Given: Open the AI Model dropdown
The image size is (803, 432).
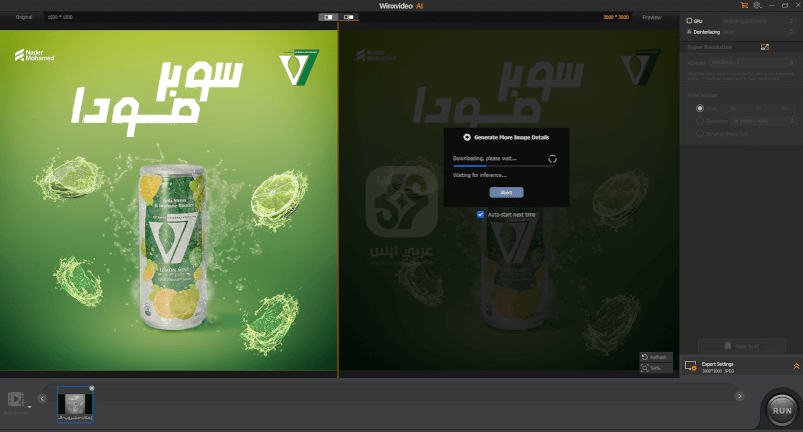Looking at the screenshot, I should [752, 62].
